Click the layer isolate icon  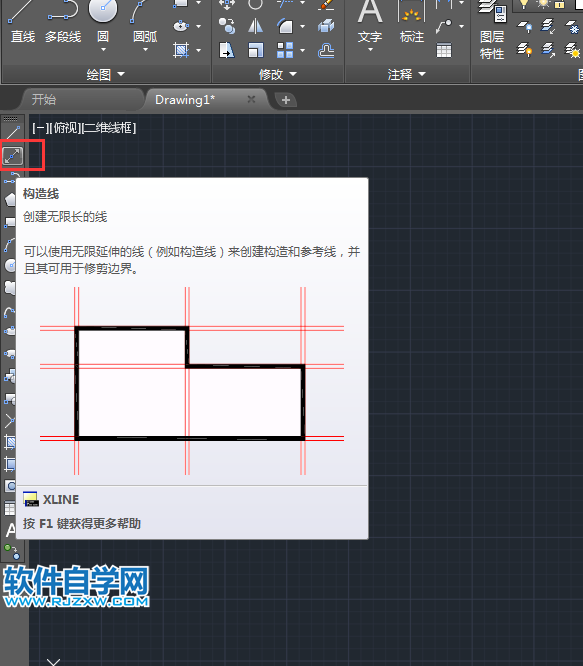(548, 26)
